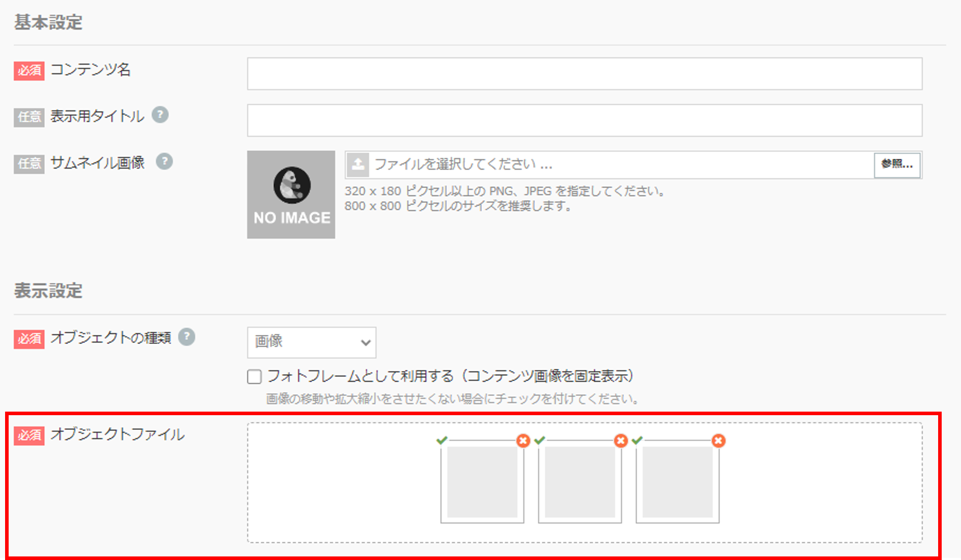Click the 必須 badge beside オブジェクトの種類
The image size is (961, 560).
pyautogui.click(x=29, y=338)
